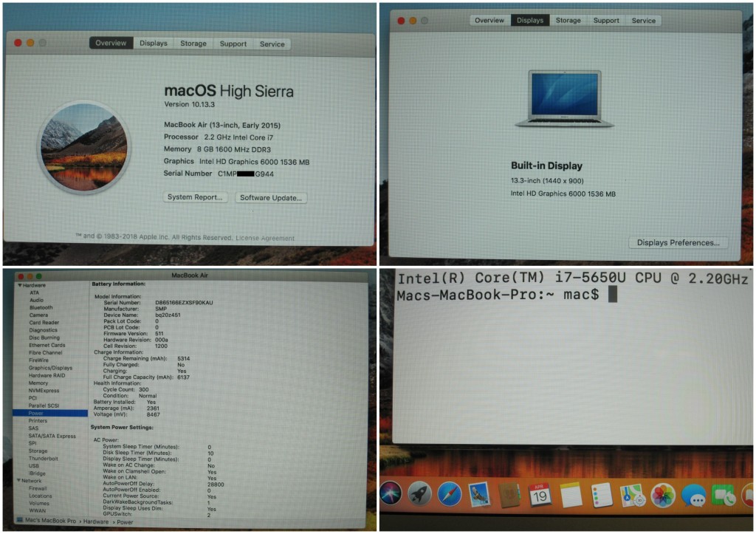The height and width of the screenshot is (534, 756).
Task: Select Disc Burning in System Report sidebar
Action: coord(44,338)
